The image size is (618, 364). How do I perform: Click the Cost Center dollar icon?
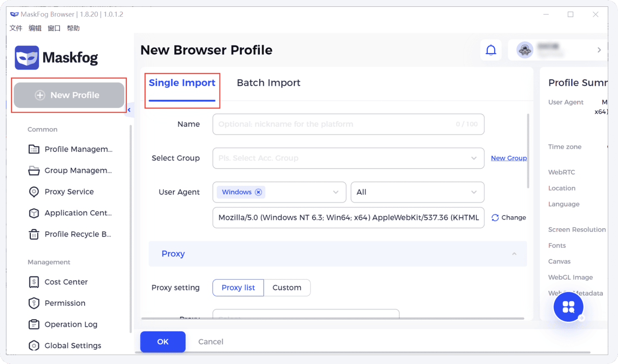tap(34, 282)
